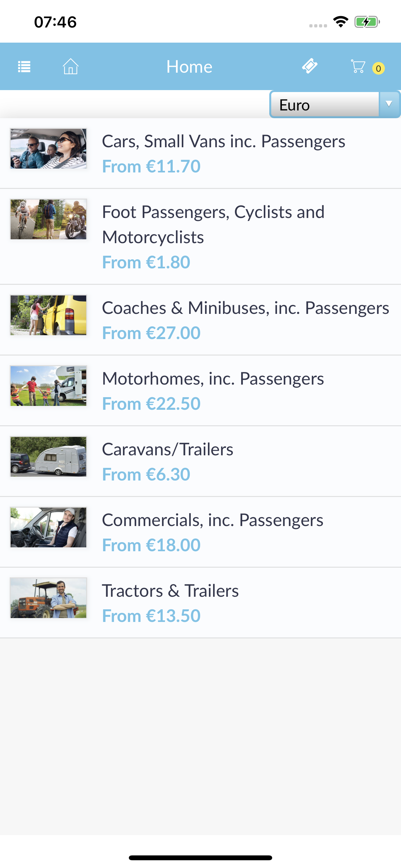Select Foot Passengers, Cyclists and Motorcyclists

coord(200,237)
